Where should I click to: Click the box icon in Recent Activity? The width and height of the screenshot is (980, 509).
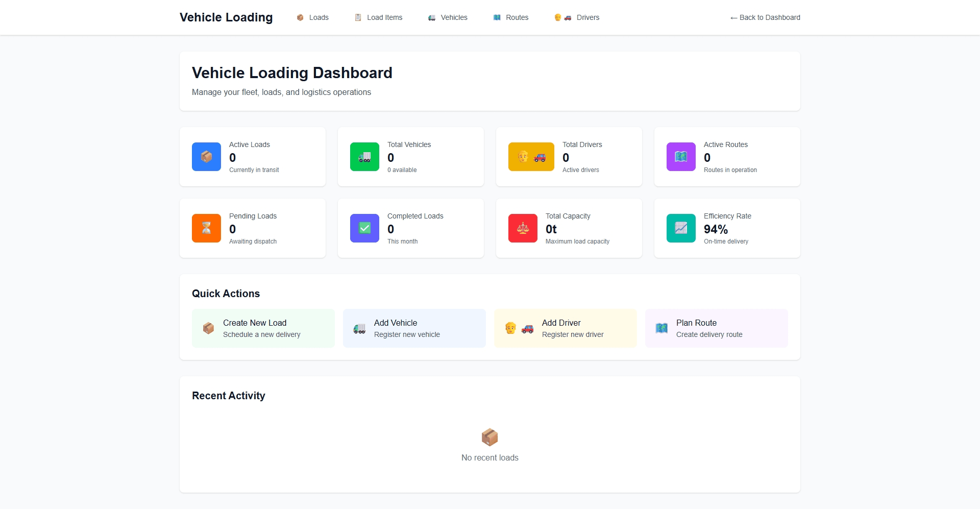[489, 437]
